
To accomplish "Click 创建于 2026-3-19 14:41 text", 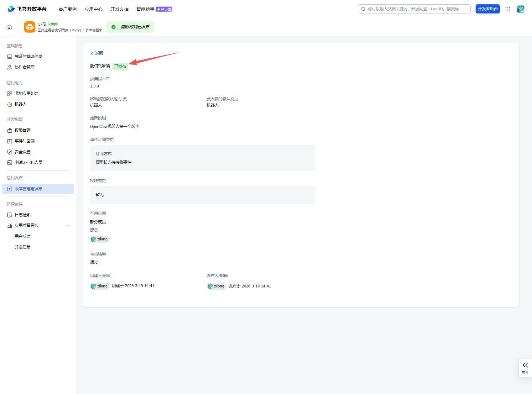I will tap(133, 286).
